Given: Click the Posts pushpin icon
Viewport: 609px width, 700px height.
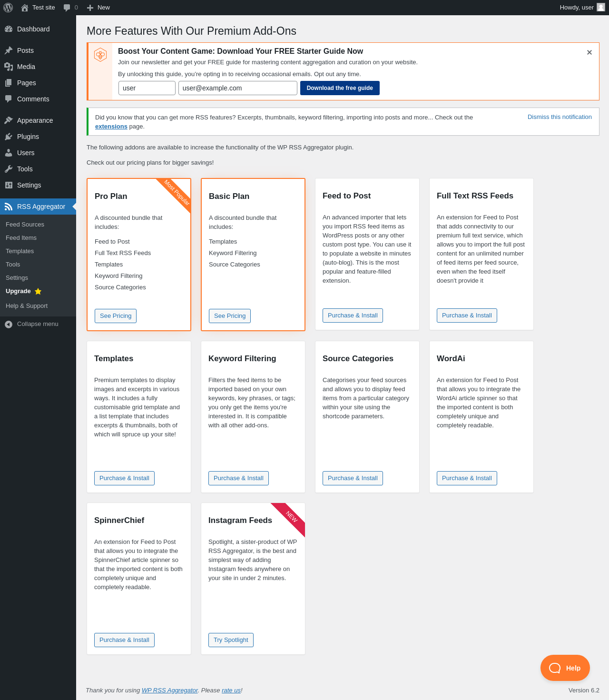Looking at the screenshot, I should pyautogui.click(x=9, y=50).
